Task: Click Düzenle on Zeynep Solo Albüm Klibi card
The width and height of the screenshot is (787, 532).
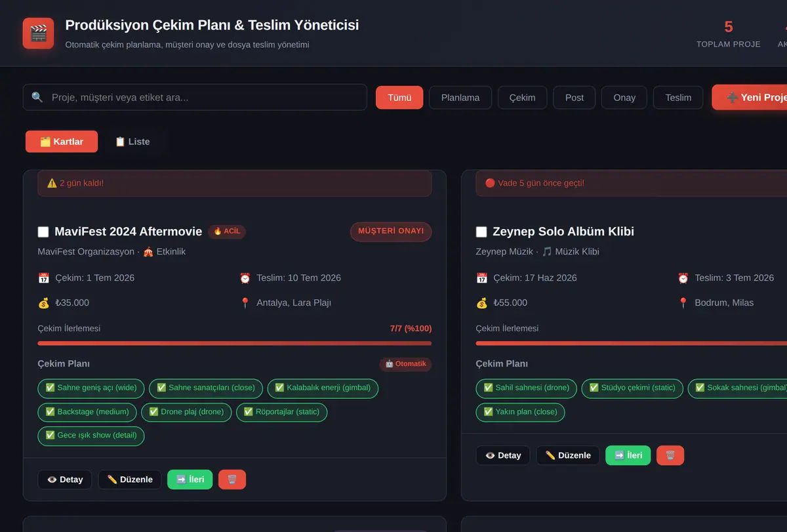Action: pos(568,455)
